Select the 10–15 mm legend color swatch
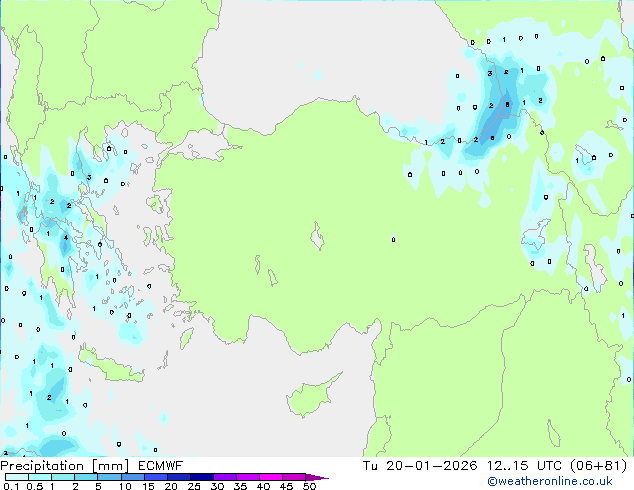 [135, 477]
